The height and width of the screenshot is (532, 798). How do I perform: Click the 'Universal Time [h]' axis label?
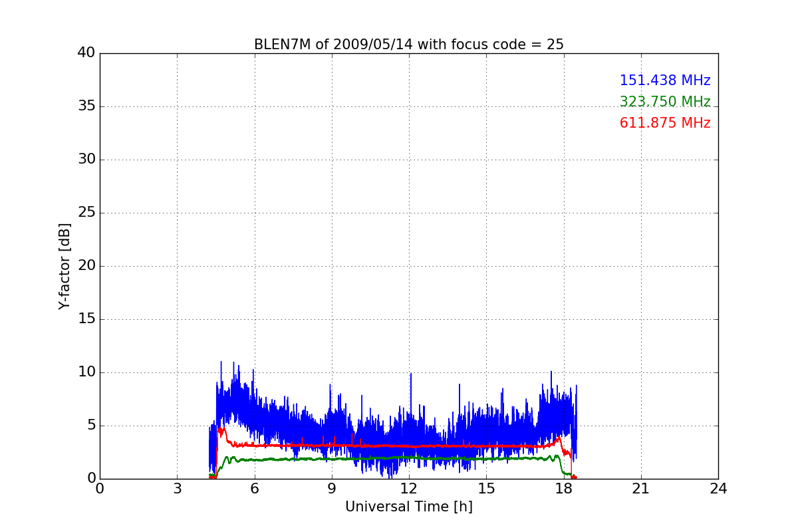(409, 507)
